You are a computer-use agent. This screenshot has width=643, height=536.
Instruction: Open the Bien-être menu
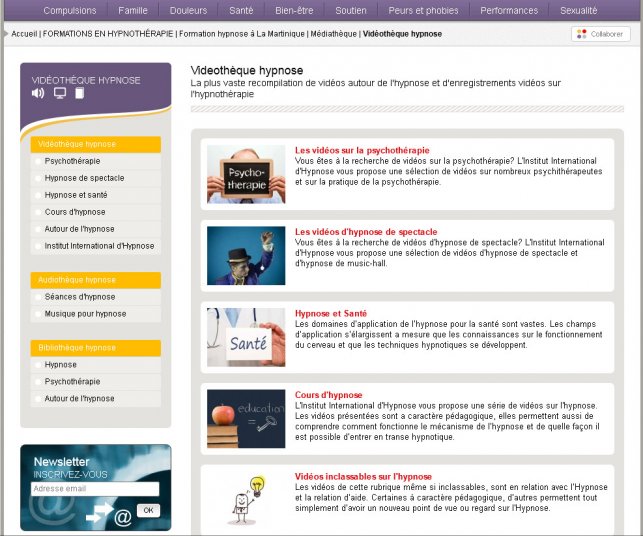293,11
